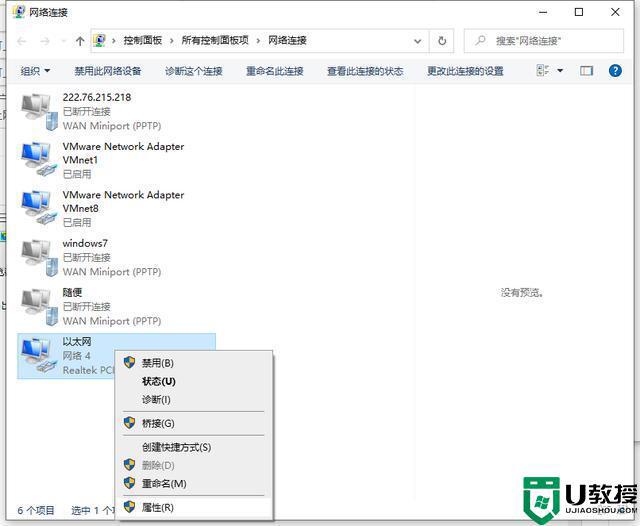
Task: Choose 重命名(M) from context menu
Action: click(194, 484)
